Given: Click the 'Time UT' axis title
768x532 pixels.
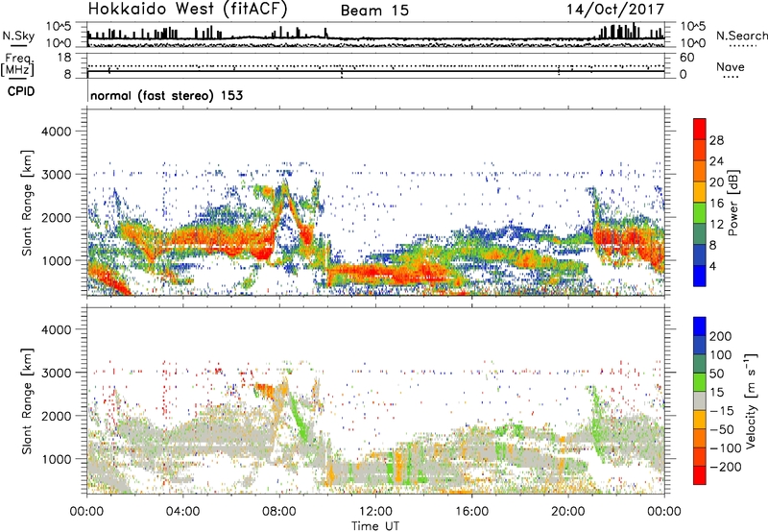Looking at the screenshot, I should (375, 526).
